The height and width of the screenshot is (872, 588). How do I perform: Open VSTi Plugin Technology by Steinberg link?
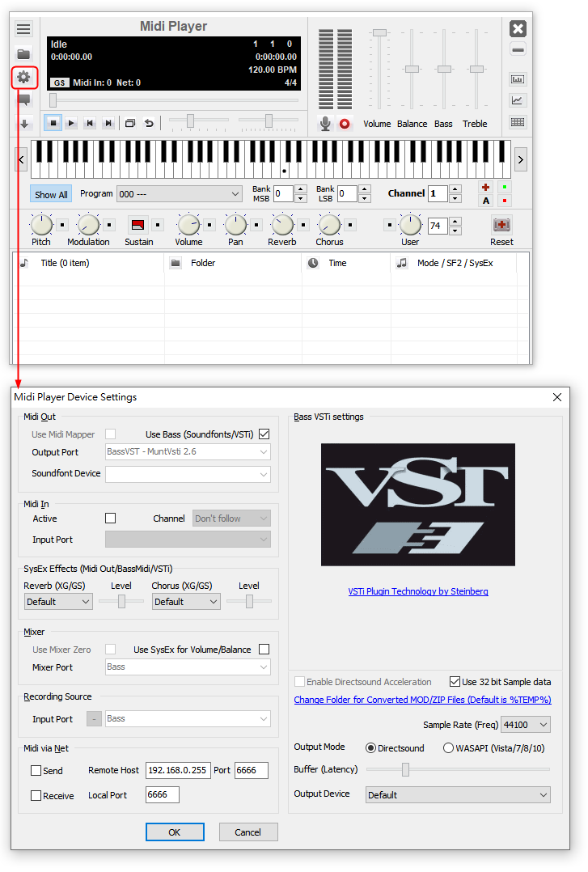coord(418,591)
